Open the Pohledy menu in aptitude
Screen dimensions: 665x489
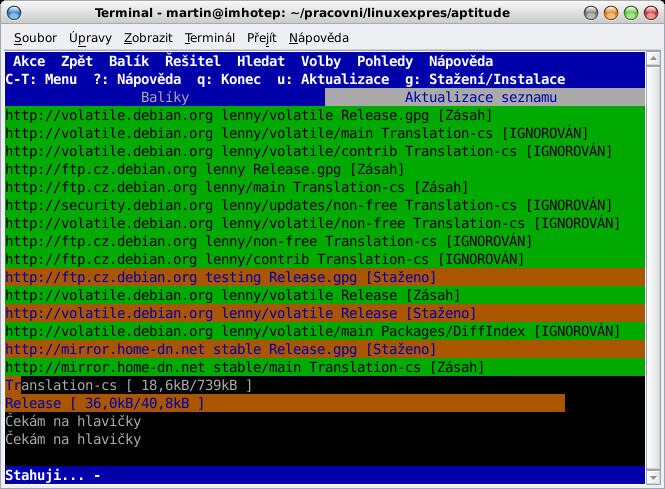pyautogui.click(x=385, y=61)
